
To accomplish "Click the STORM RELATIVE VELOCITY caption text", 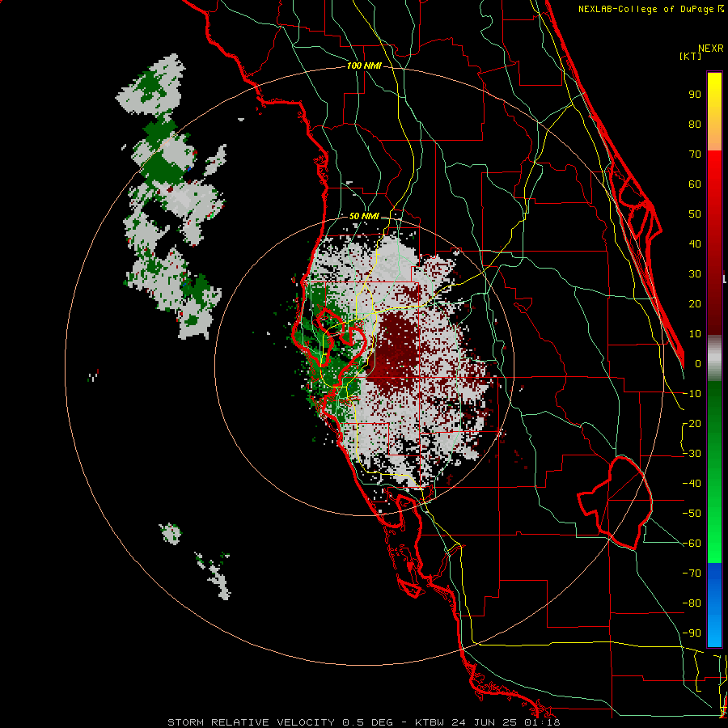I will (251, 722).
